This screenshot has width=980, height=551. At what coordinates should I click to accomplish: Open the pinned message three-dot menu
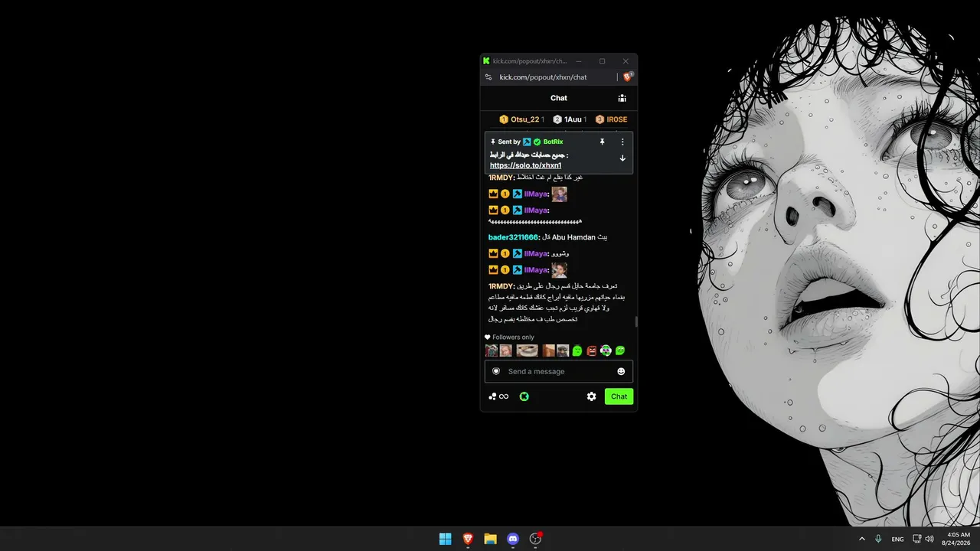coord(622,142)
